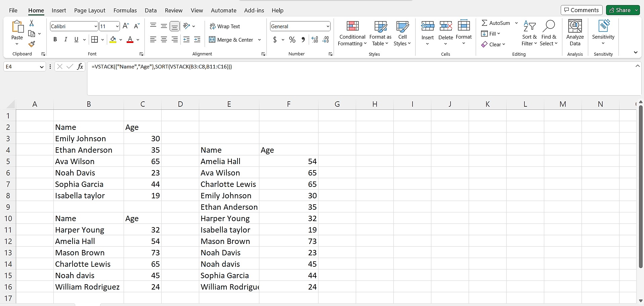Image resolution: width=644 pixels, height=306 pixels.
Task: Open the General number format dropdown
Action: pyautogui.click(x=328, y=26)
